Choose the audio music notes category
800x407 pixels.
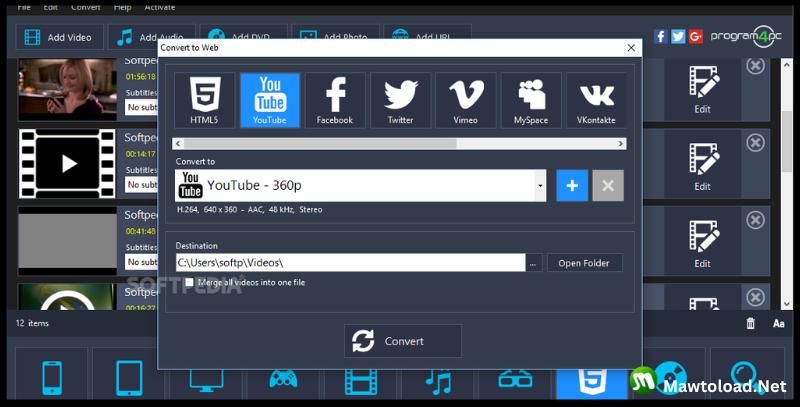coord(438,381)
